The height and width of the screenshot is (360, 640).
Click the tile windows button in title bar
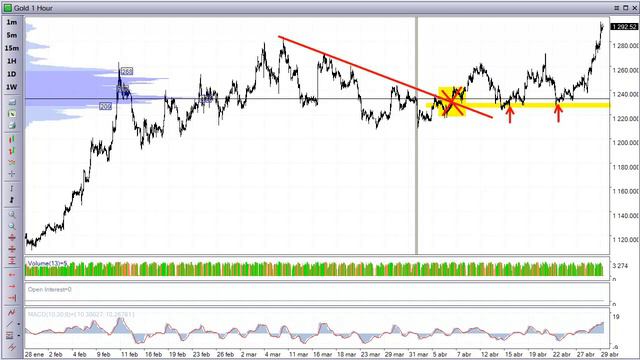click(x=616, y=8)
